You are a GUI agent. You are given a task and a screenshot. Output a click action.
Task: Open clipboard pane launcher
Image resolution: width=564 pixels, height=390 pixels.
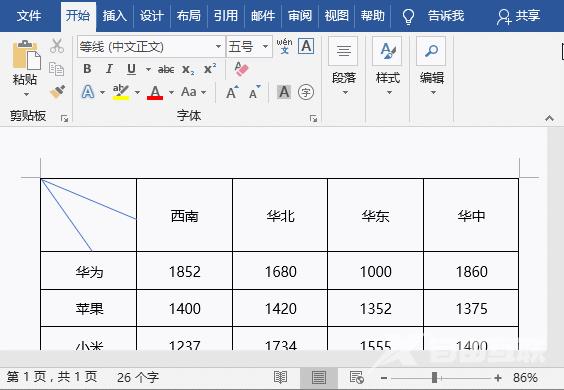tap(64, 118)
